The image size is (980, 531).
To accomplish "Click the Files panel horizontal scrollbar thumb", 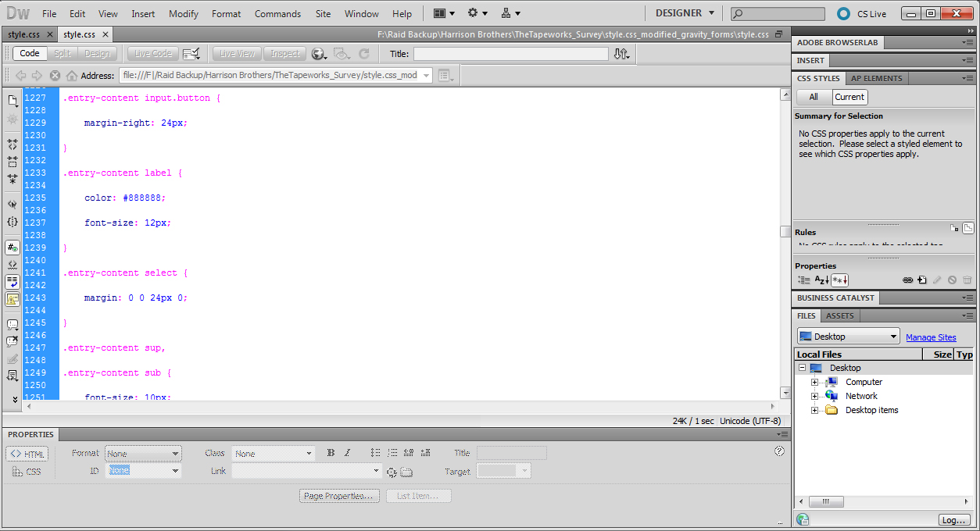I will (x=827, y=502).
